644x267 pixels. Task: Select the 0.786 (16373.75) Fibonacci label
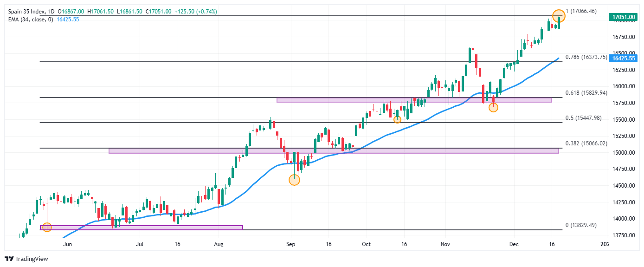pyautogui.click(x=586, y=57)
